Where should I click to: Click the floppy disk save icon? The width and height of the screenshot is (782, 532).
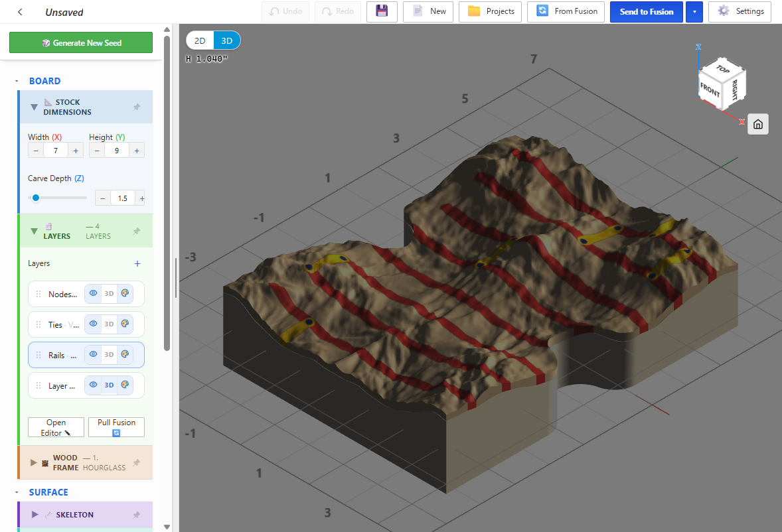point(382,11)
